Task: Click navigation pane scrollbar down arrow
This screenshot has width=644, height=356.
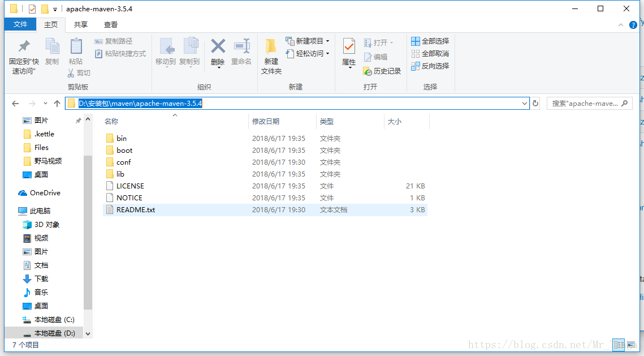Action: coord(88,334)
